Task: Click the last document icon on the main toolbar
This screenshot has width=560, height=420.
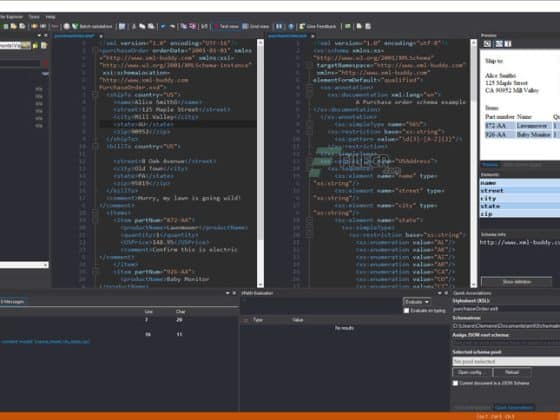Action: point(368,26)
